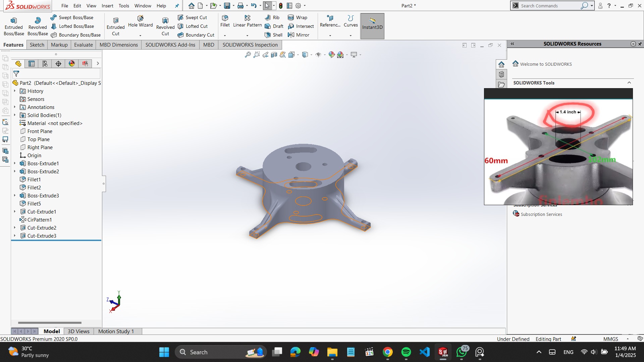Image resolution: width=644 pixels, height=362 pixels.
Task: Select the Mirror tool
Action: (299, 35)
